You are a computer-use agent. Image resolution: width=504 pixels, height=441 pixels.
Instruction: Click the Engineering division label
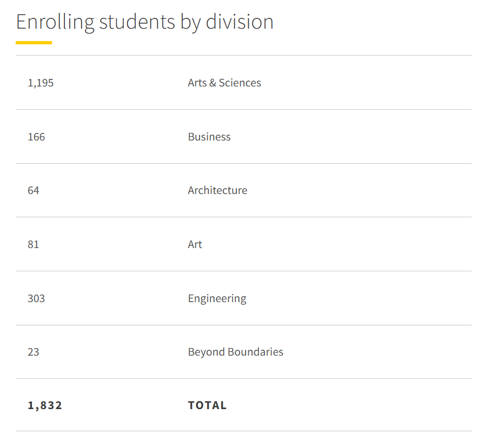[x=217, y=298]
